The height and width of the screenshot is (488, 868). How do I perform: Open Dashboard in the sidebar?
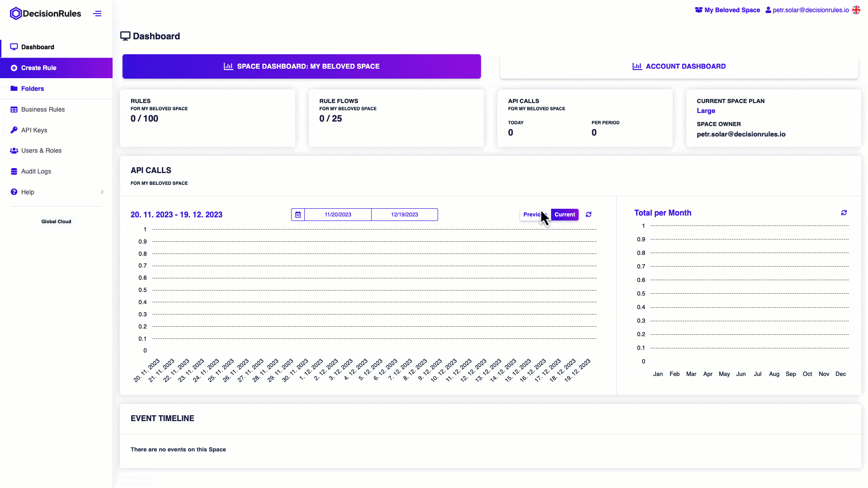57,47
